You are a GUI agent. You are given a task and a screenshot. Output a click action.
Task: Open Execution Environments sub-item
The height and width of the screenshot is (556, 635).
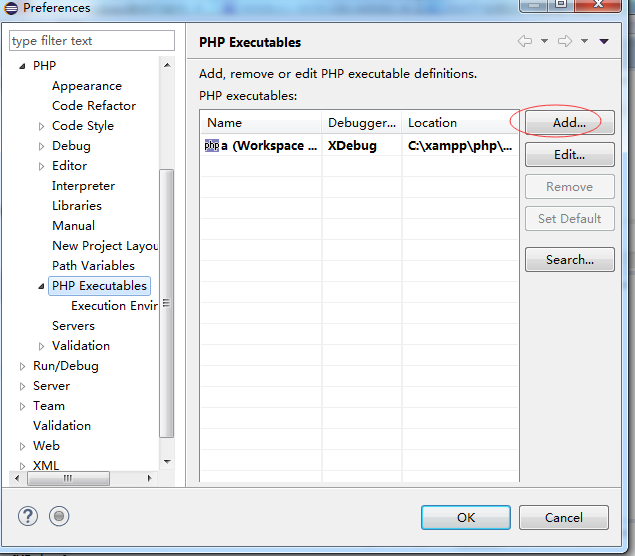point(114,306)
